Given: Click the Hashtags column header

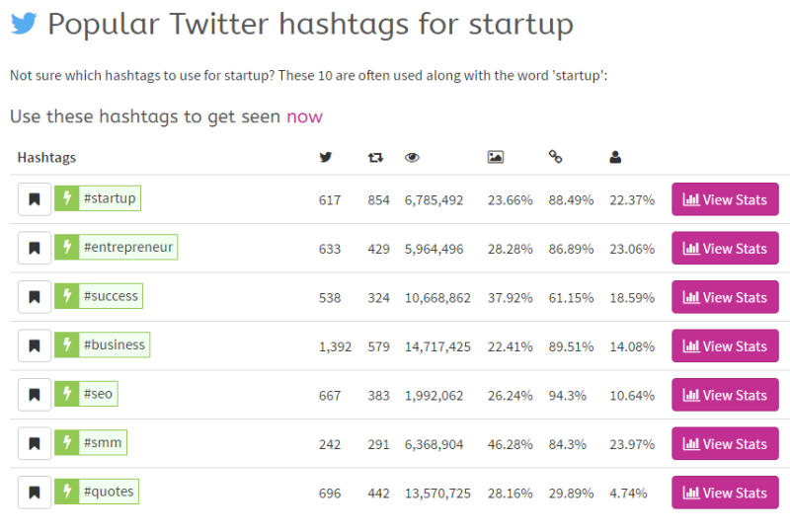Looking at the screenshot, I should [x=46, y=158].
